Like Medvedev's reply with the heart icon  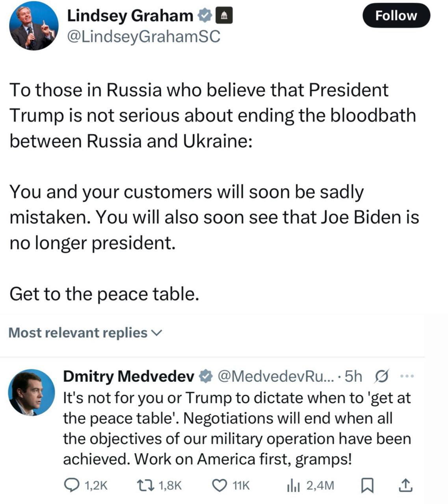coord(220,485)
